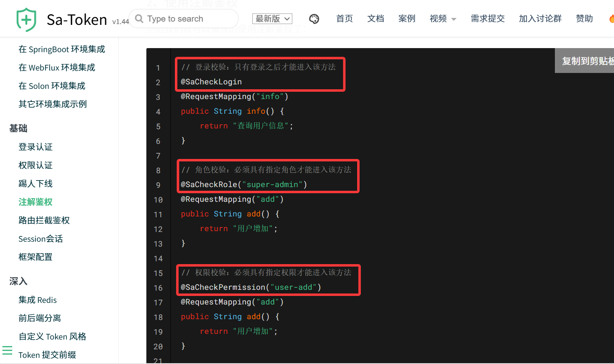
Task: Open 集成 Redis sidebar page
Action: click(38, 300)
